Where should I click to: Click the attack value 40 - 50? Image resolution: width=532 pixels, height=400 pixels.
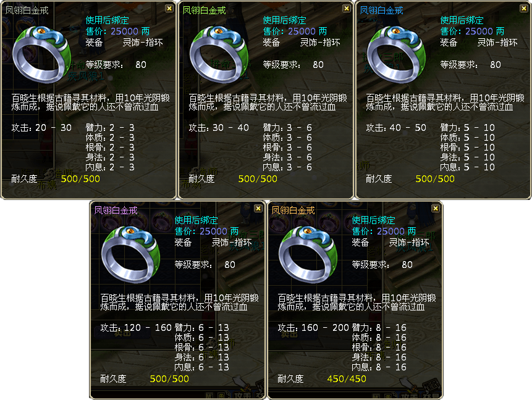(408, 128)
